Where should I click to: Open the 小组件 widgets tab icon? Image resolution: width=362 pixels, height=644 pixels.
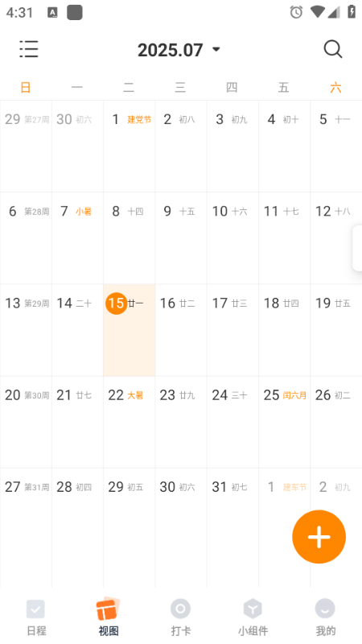(x=253, y=609)
